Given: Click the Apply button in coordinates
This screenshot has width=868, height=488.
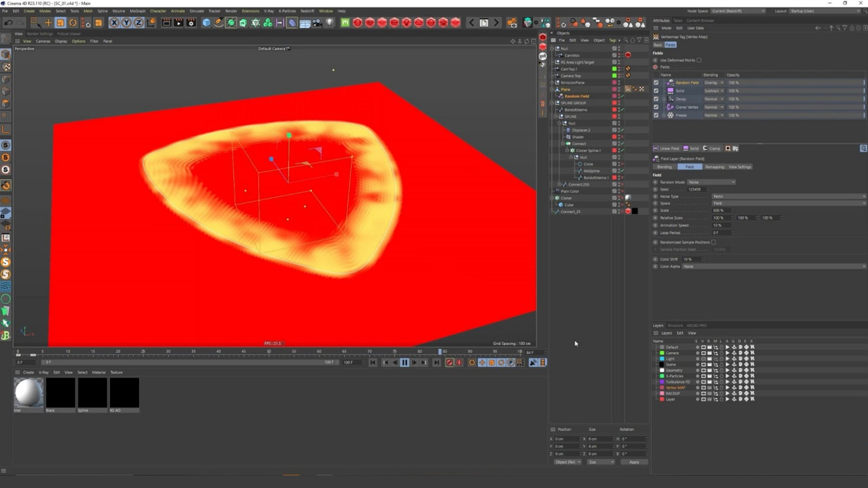Looking at the screenshot, I should [634, 462].
